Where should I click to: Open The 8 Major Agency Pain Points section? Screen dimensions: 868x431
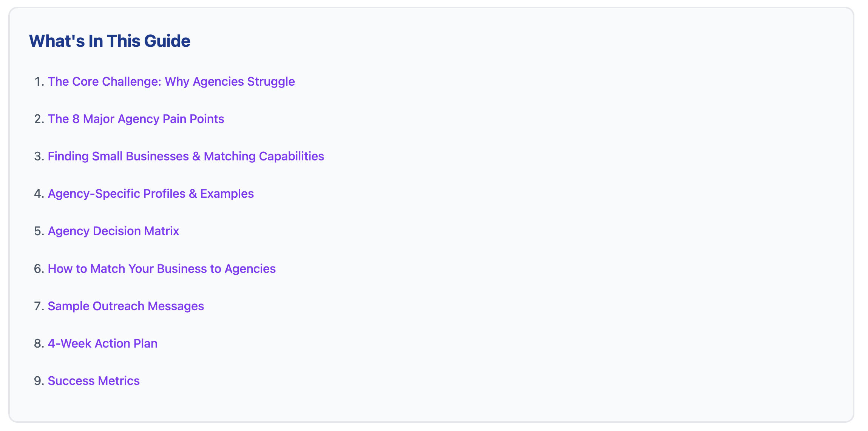coord(136,119)
